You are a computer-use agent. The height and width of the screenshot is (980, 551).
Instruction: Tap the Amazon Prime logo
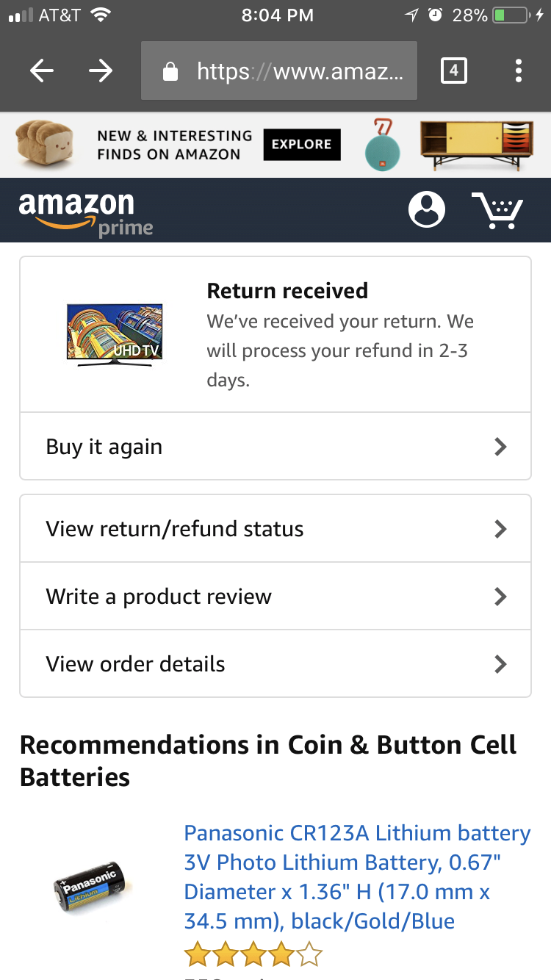coord(86,214)
